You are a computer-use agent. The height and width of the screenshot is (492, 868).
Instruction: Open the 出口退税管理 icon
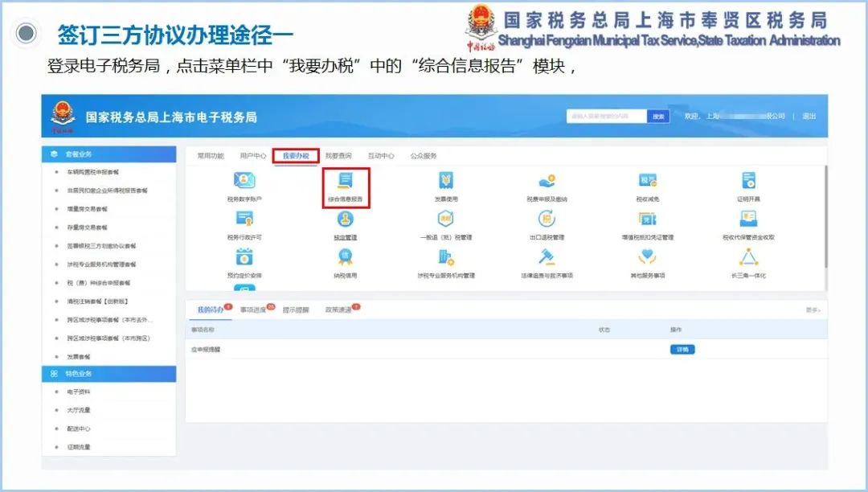pos(547,219)
